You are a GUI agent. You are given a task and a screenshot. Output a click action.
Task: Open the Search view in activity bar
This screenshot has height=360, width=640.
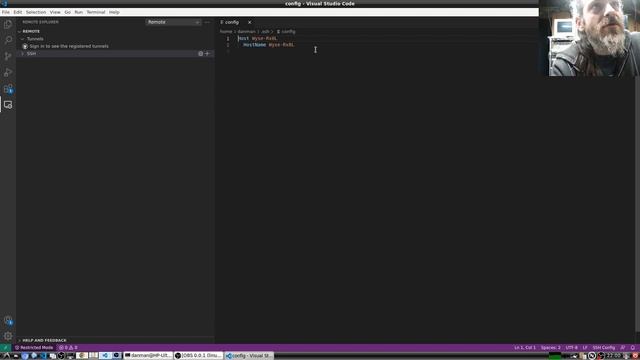[8, 40]
